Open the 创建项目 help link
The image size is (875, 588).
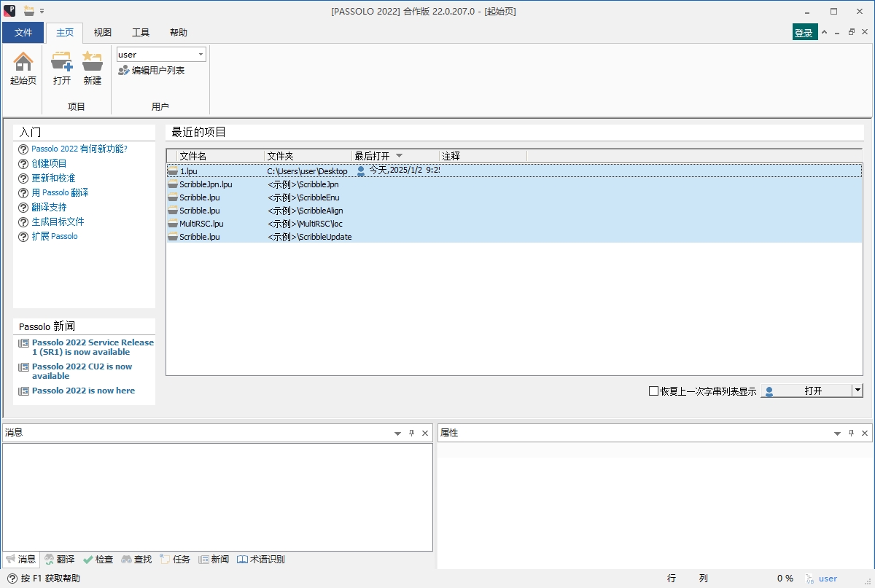(49, 163)
